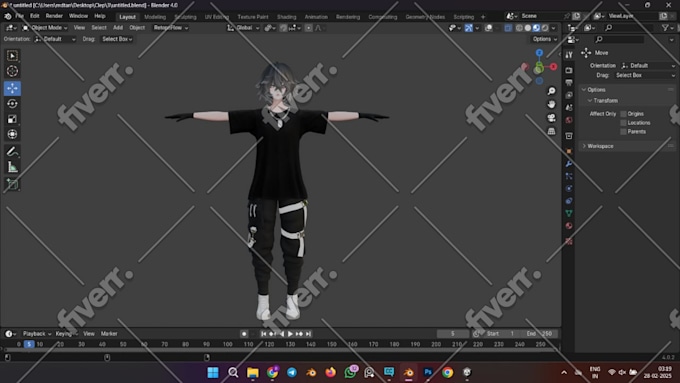Open the Object Mode dropdown

pos(45,28)
